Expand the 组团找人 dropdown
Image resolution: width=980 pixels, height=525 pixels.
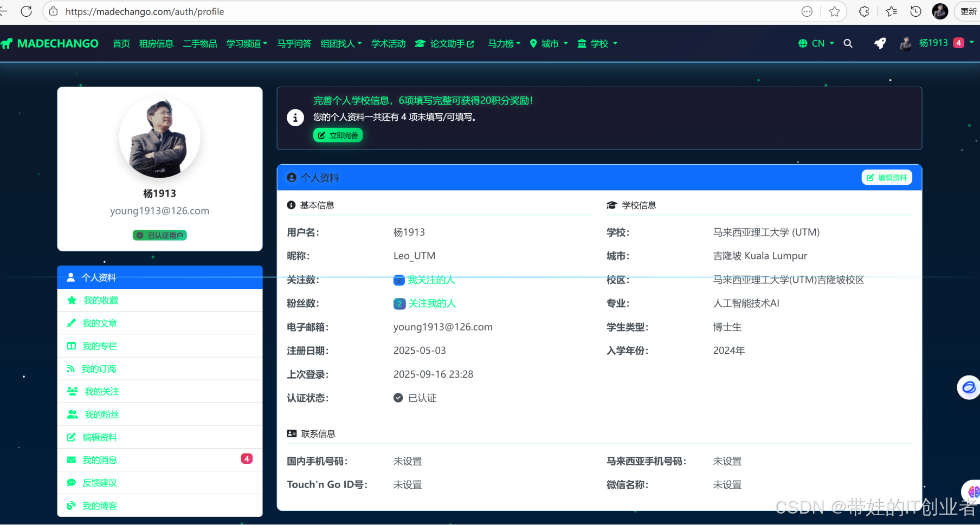coord(341,43)
